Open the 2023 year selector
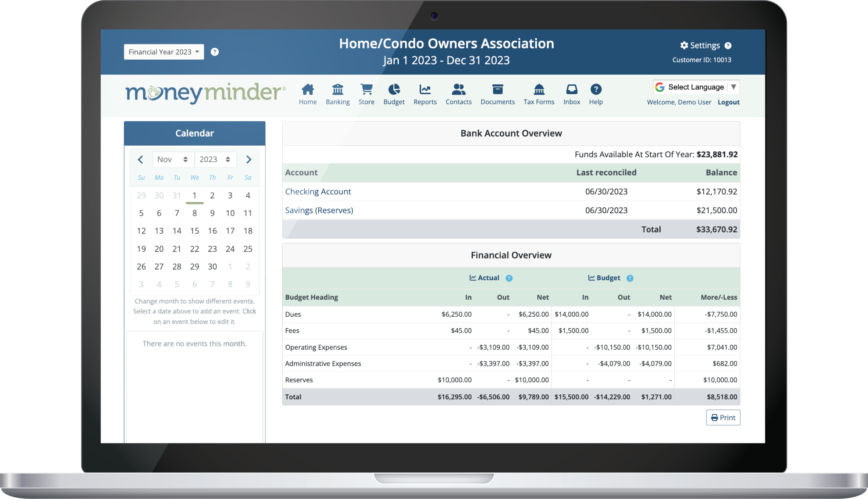This screenshot has height=499, width=868. click(215, 159)
